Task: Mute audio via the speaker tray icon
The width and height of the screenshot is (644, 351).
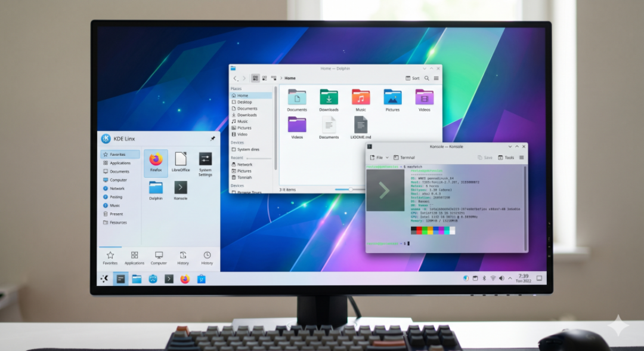Action: coord(501,278)
